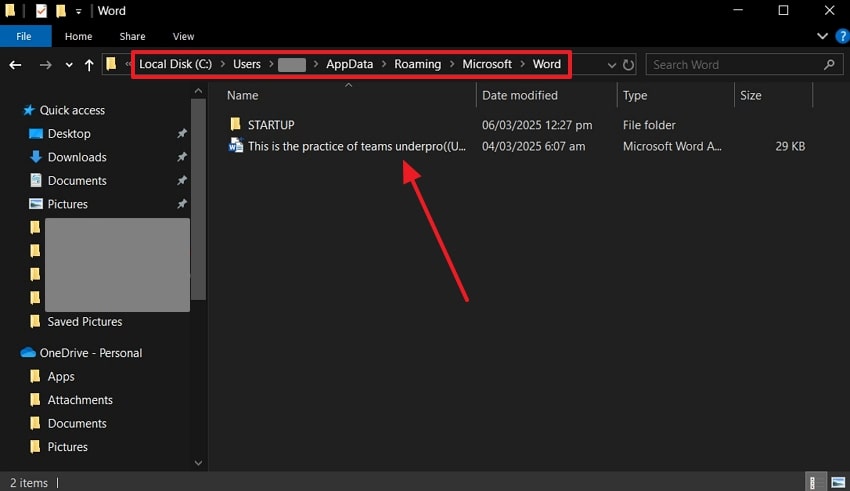Switch to large icons view
This screenshot has height=491, width=850.
point(838,482)
